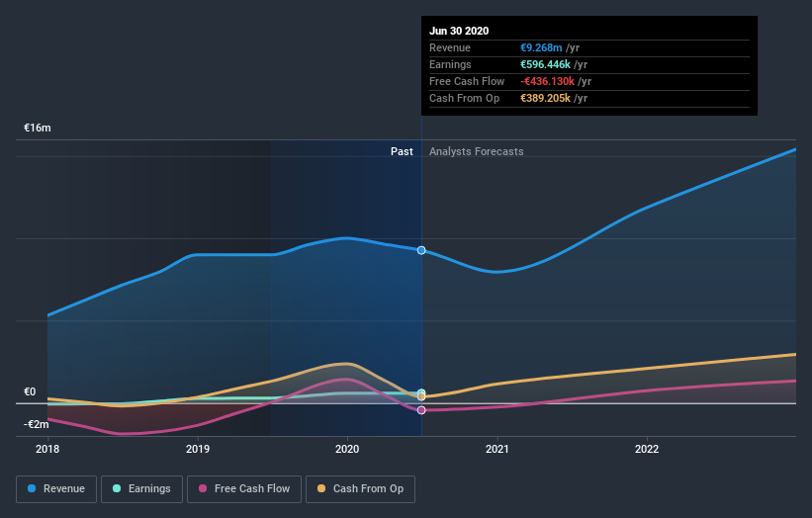This screenshot has width=812, height=518.
Task: Click the Past label
Action: pos(402,151)
